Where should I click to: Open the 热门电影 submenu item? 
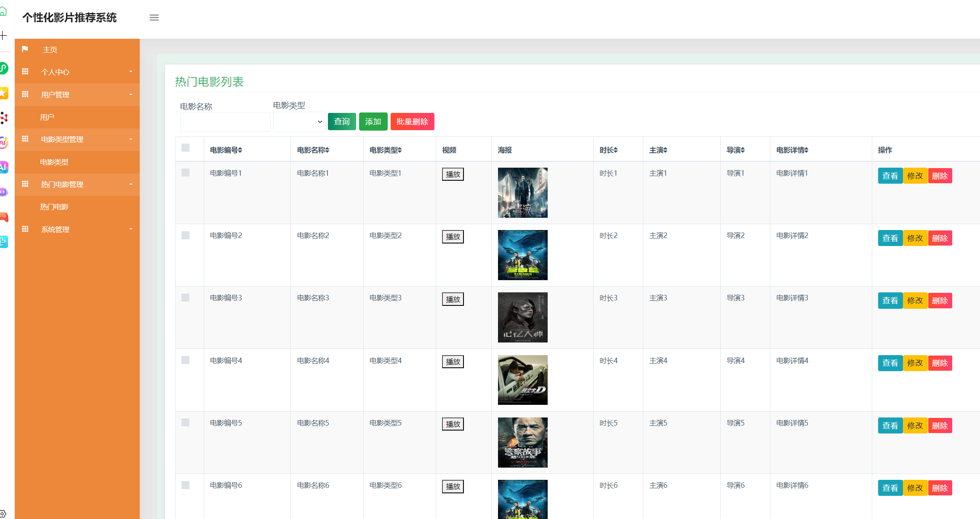[x=54, y=207]
